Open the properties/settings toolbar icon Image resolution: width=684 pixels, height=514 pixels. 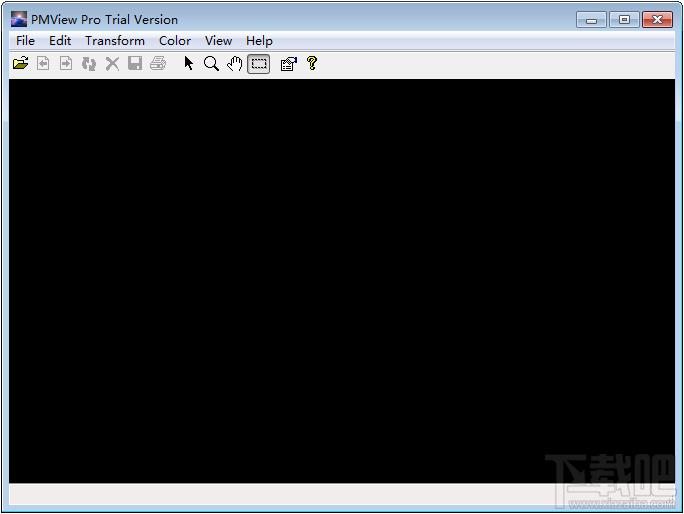[x=288, y=64]
